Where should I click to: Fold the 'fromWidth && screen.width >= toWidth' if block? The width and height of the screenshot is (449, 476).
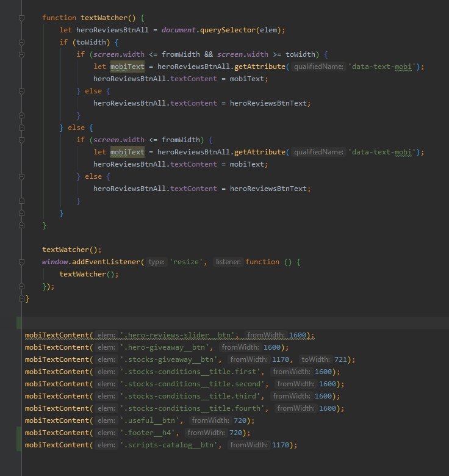tap(21, 55)
